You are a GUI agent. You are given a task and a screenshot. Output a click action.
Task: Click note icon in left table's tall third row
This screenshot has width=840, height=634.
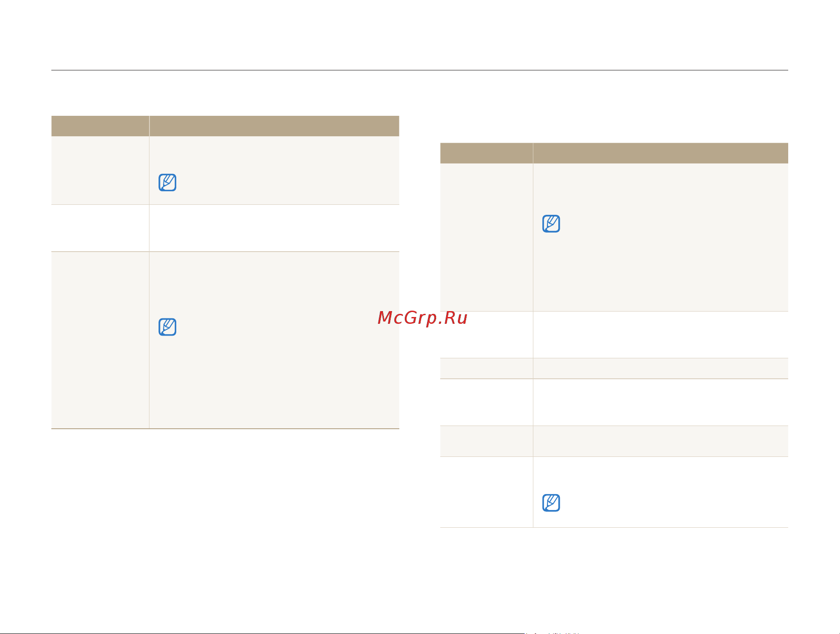167,327
